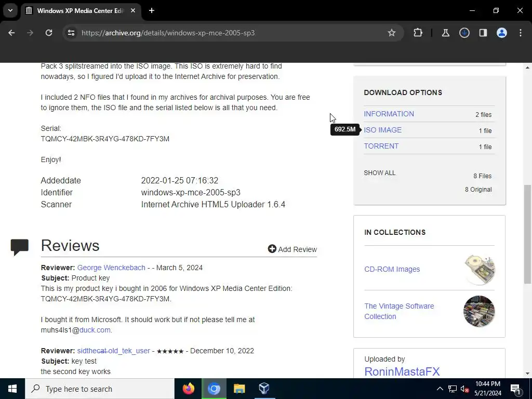Open the Windows Start menu
Viewport: 532px width, 399px height.
(x=12, y=389)
